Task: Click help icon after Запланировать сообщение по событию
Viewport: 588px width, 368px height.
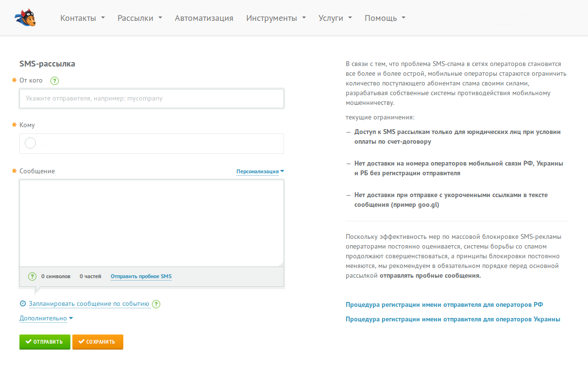Action: pos(156,304)
